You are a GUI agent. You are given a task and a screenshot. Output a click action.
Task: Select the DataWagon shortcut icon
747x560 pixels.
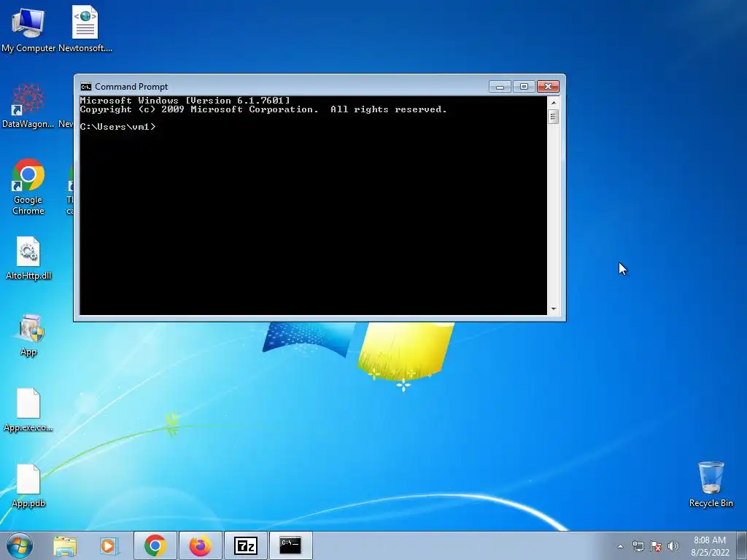[28, 106]
